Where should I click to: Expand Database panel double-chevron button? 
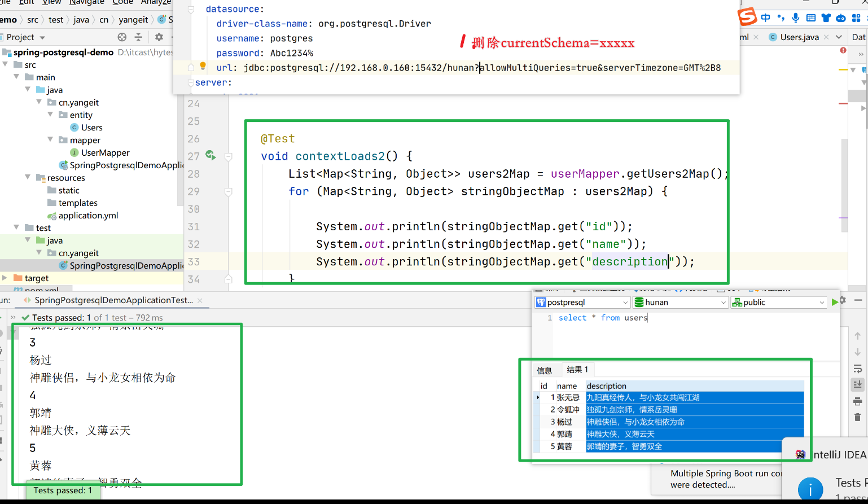click(860, 54)
